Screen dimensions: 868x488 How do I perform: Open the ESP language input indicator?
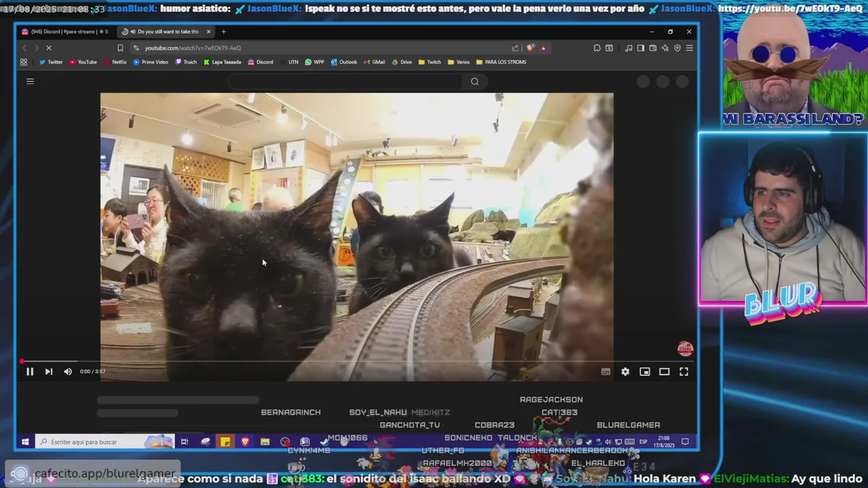pyautogui.click(x=643, y=442)
